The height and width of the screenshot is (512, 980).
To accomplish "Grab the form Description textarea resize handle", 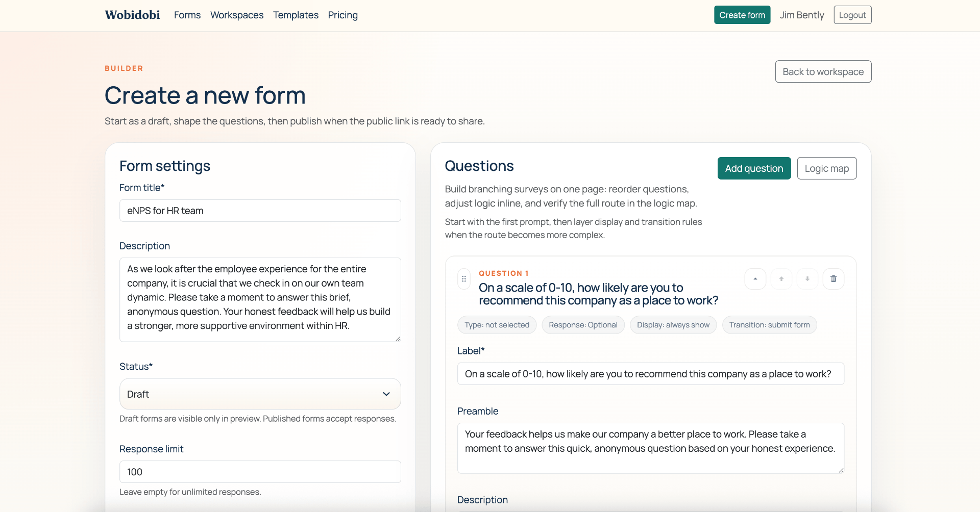I will point(398,339).
